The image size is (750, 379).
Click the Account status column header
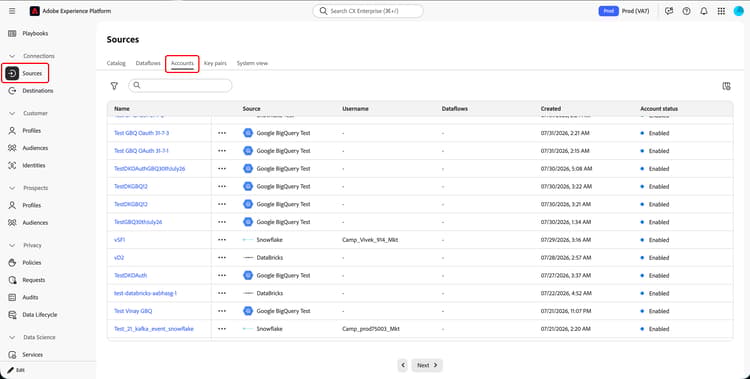[659, 109]
